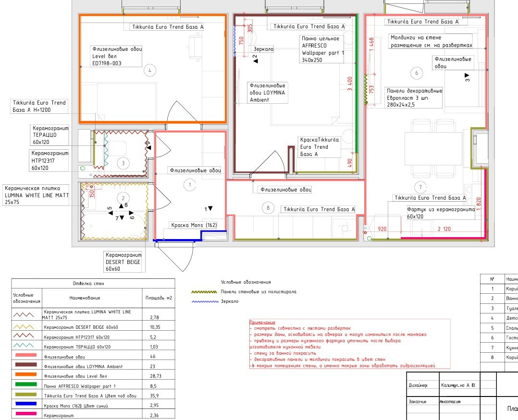Click the Панно цельное AFFRESCO label
The image size is (518, 420).
322,49
